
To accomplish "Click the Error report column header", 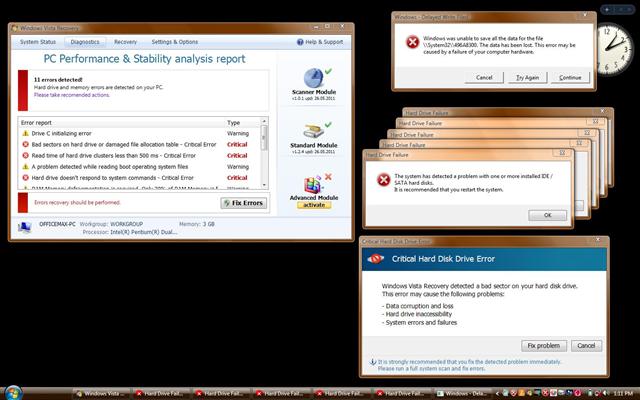I will point(122,122).
